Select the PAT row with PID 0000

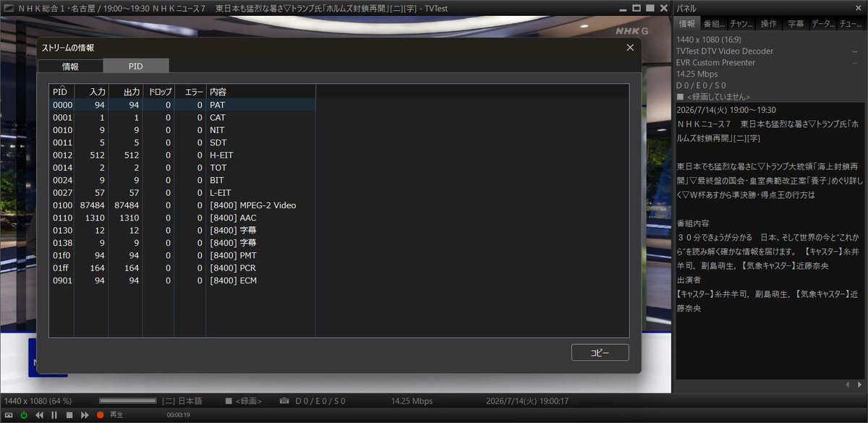pyautogui.click(x=182, y=105)
